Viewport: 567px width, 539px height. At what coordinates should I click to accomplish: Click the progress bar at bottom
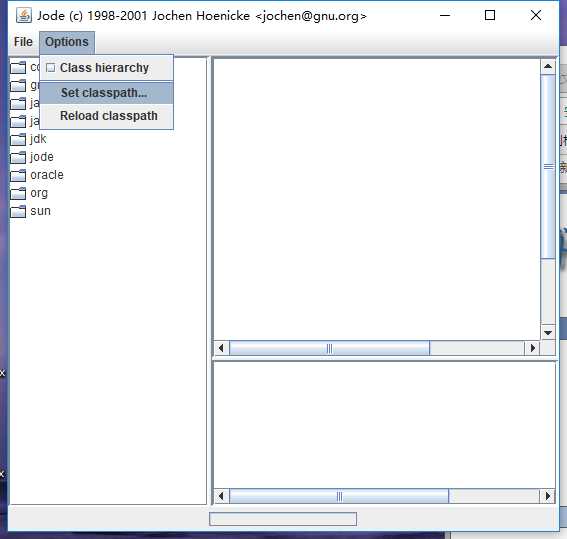click(283, 519)
